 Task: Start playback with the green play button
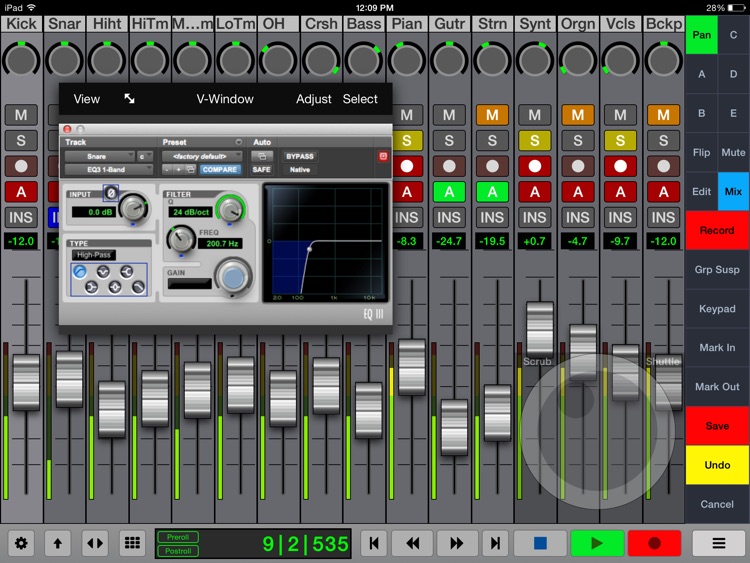597,543
